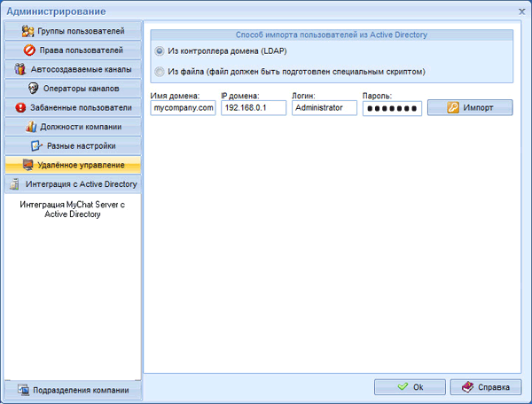Click the 'Способ импорта пользователей из Active Directory' header
532x404 pixels.
[332, 35]
